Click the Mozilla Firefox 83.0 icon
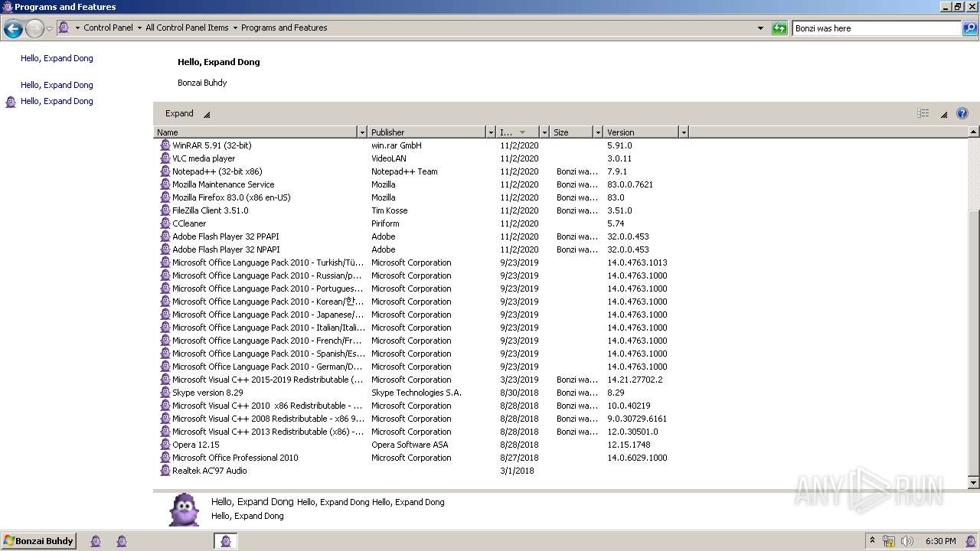This screenshot has width=980, height=551. [x=165, y=197]
